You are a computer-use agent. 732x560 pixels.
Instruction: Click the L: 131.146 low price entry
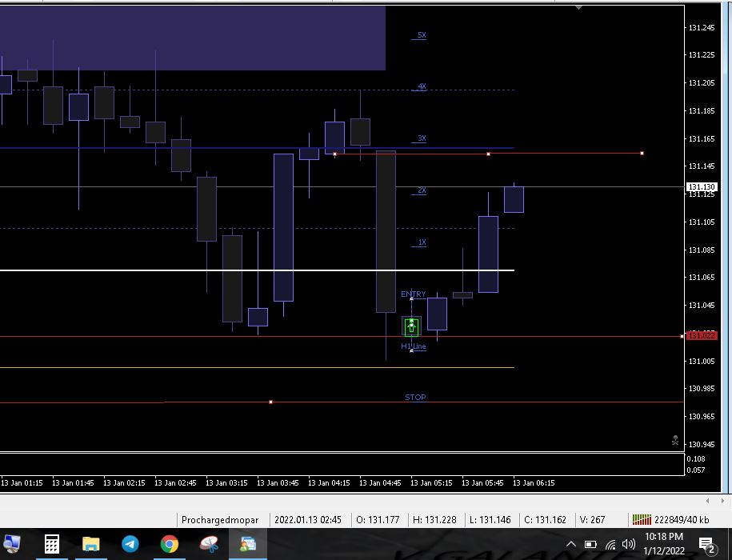[x=490, y=519]
